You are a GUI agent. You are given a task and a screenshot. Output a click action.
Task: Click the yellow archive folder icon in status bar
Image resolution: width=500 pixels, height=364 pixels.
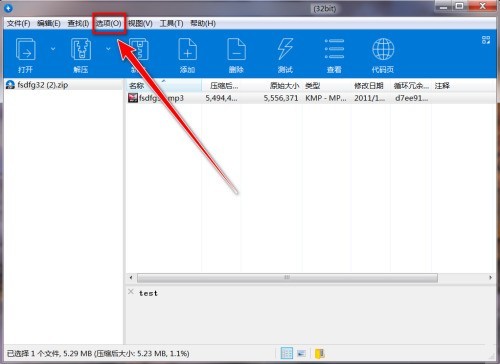click(319, 353)
